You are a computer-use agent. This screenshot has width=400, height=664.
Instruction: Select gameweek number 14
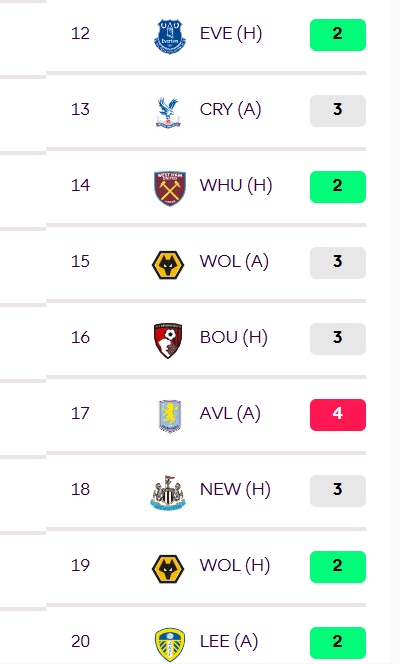tap(80, 185)
